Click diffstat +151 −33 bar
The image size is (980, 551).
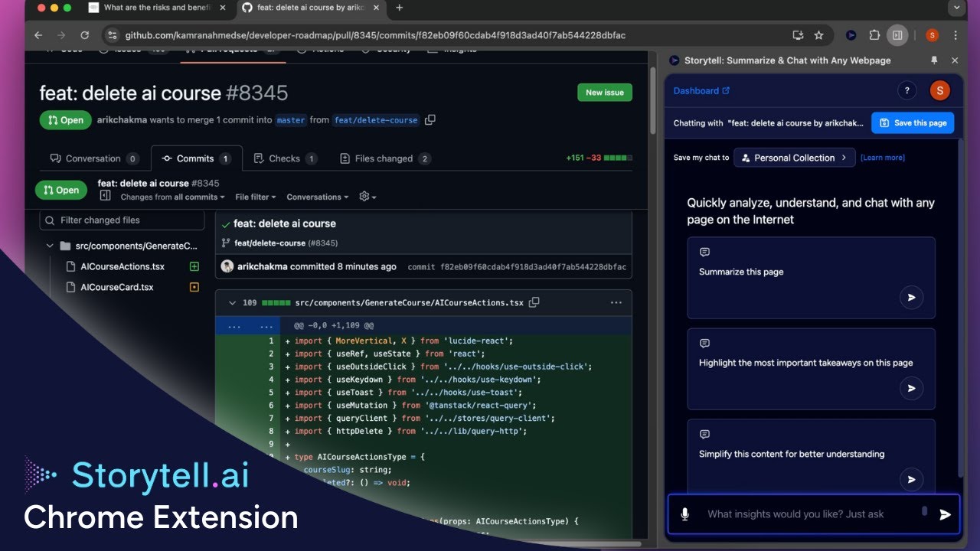(599, 158)
